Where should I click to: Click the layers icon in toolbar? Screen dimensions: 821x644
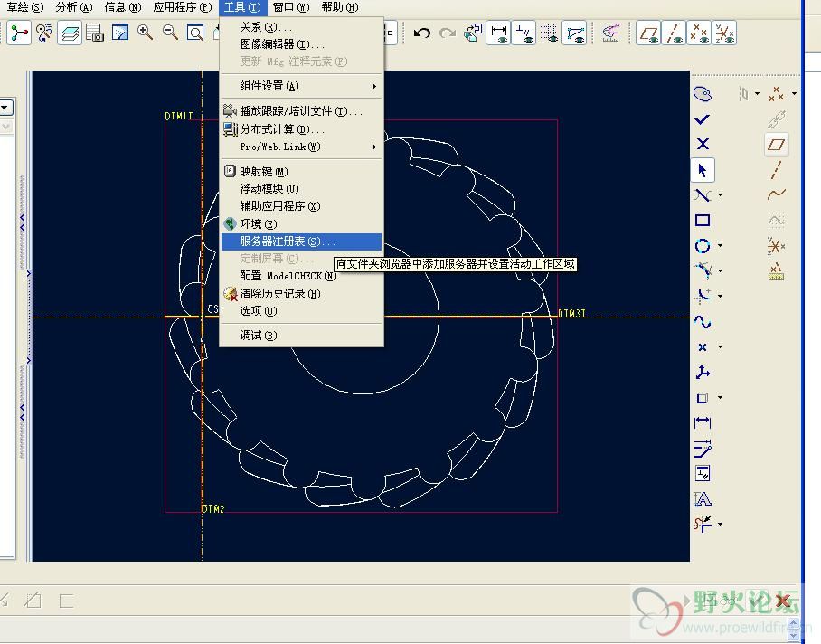click(70, 33)
